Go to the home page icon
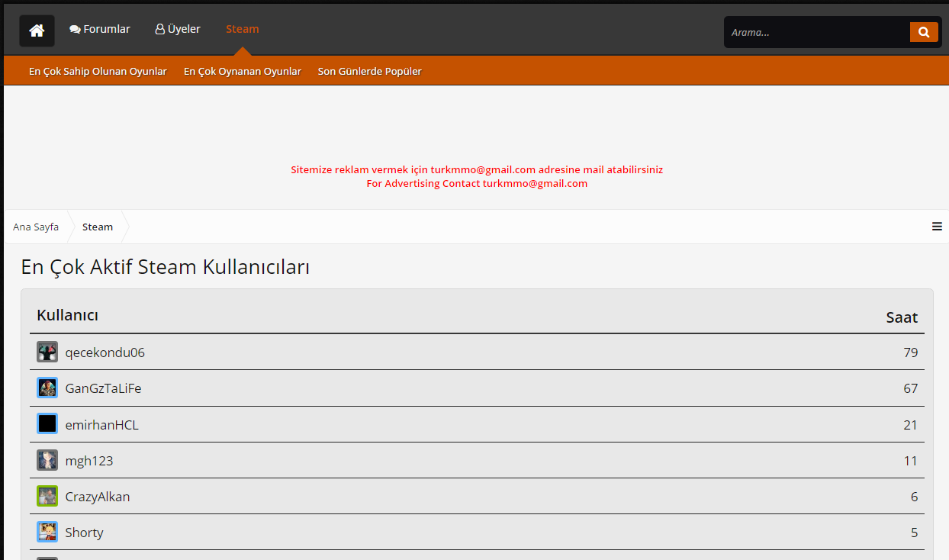The width and height of the screenshot is (949, 560). [37, 31]
